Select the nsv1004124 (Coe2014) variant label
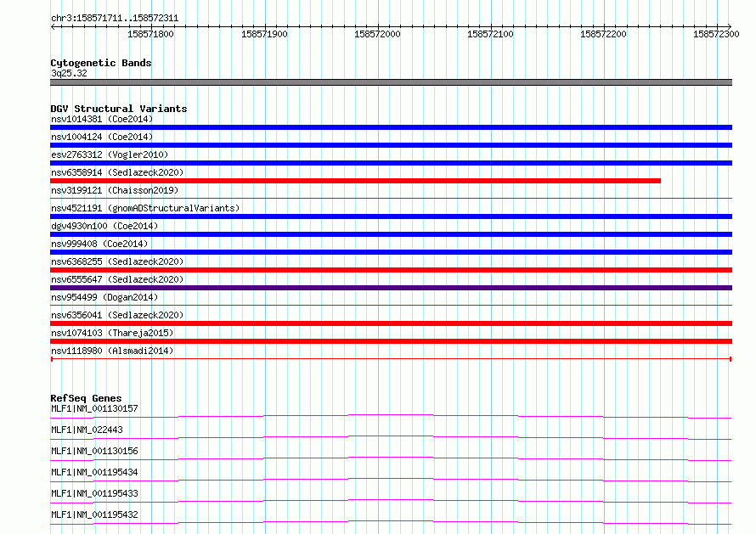Screen dimensions: 756x534 pos(102,137)
